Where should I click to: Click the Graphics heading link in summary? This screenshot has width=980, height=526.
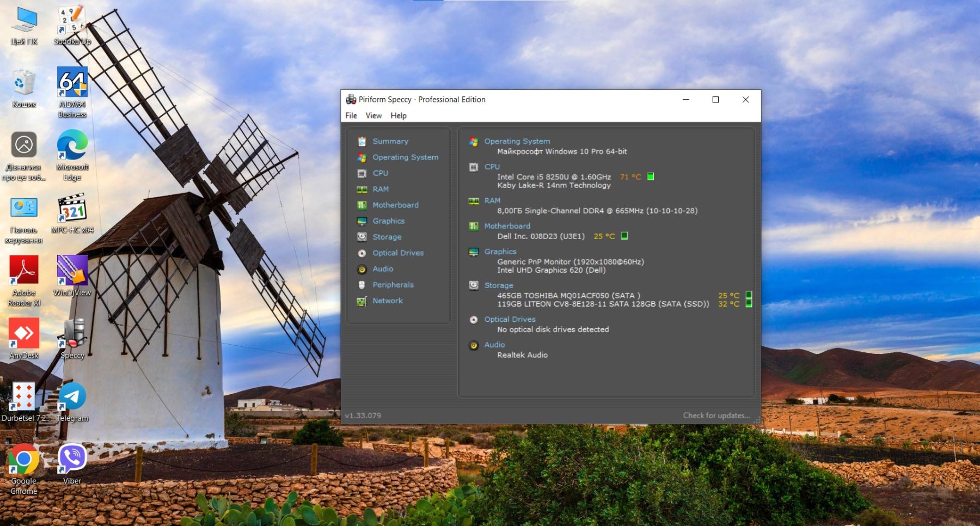pos(500,252)
